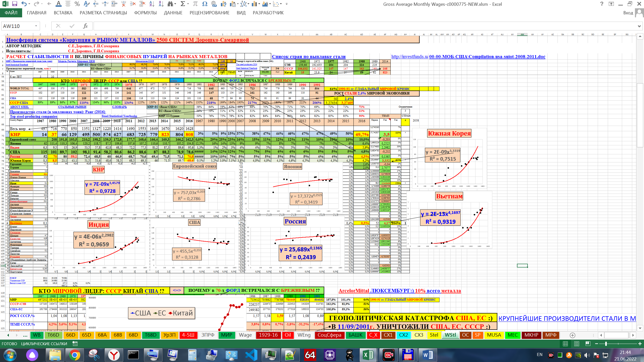The height and width of the screenshot is (362, 644).
Task: Open the Customize Quick Access Toolbar dropdown
Action: (x=287, y=4)
